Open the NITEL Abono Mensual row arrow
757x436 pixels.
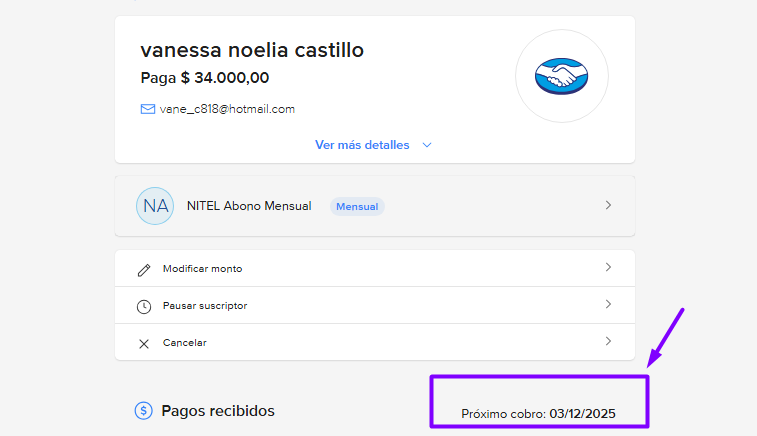(608, 205)
